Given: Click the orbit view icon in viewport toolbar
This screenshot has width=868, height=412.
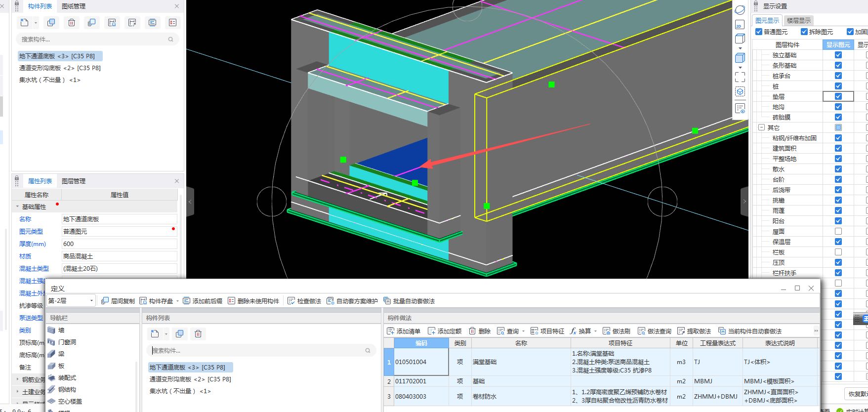Looking at the screenshot, I should [x=740, y=10].
